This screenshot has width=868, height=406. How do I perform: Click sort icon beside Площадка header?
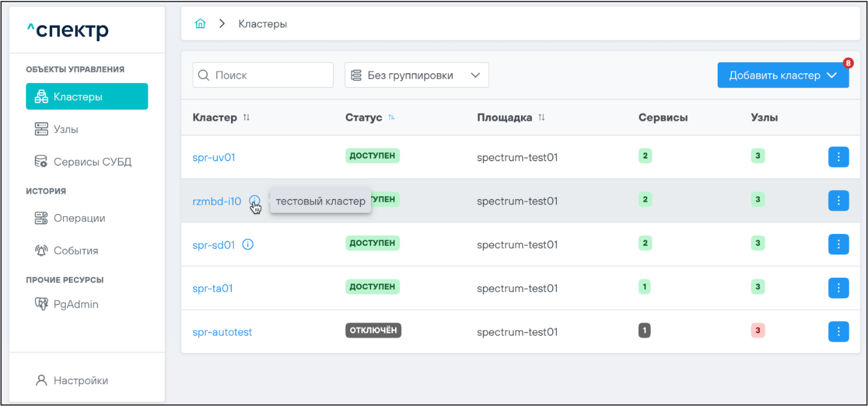541,117
